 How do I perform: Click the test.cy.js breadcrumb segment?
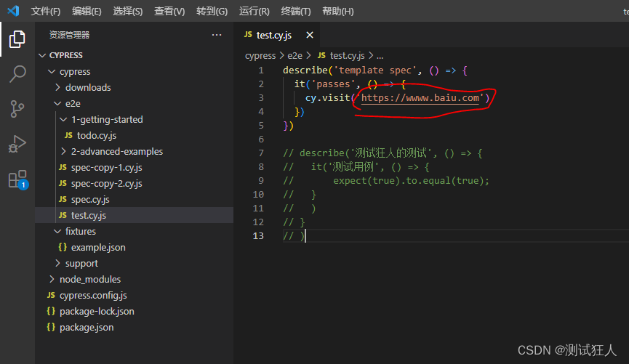(341, 56)
